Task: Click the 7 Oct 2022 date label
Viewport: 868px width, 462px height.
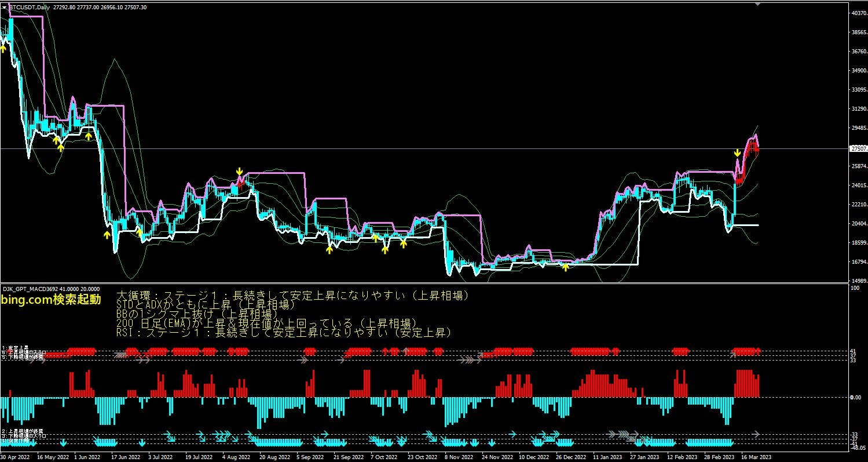Action: pos(384,457)
